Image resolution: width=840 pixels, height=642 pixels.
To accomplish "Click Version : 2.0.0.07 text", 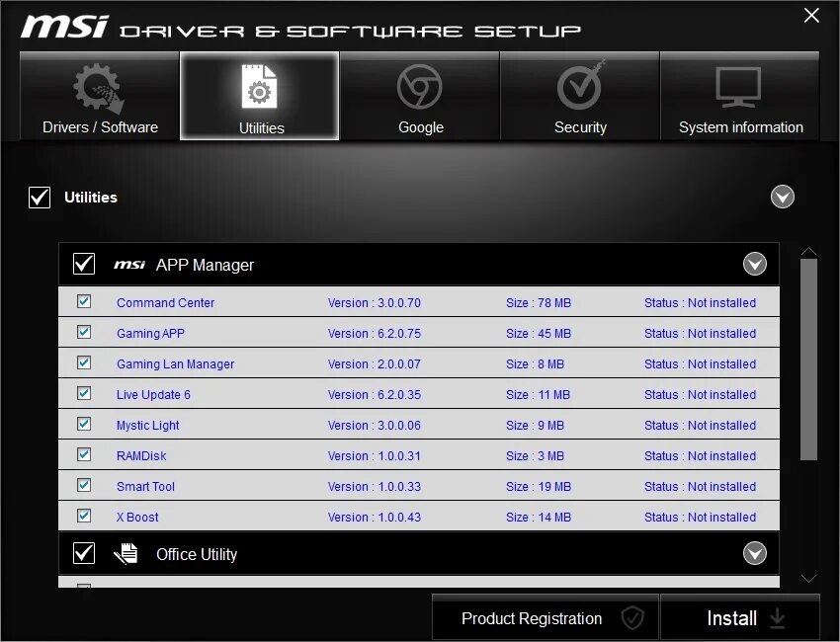I will [x=374, y=363].
